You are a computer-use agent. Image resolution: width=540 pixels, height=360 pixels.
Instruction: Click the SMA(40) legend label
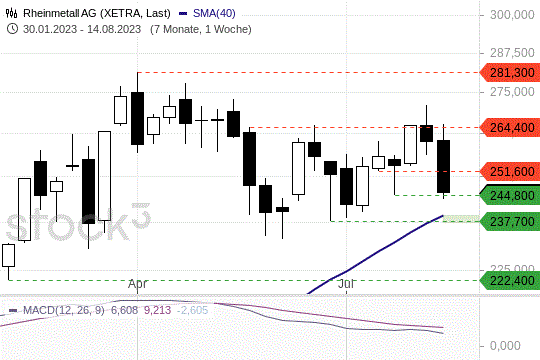214,13
